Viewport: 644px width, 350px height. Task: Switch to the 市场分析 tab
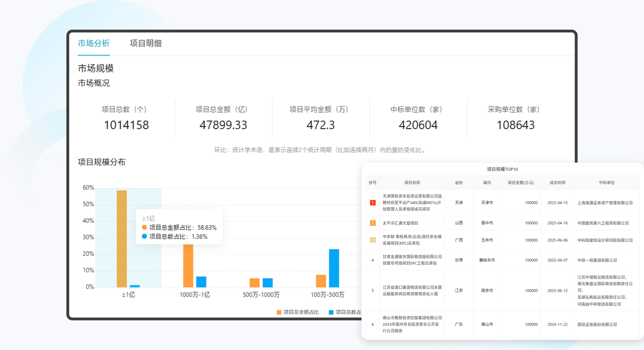point(94,43)
